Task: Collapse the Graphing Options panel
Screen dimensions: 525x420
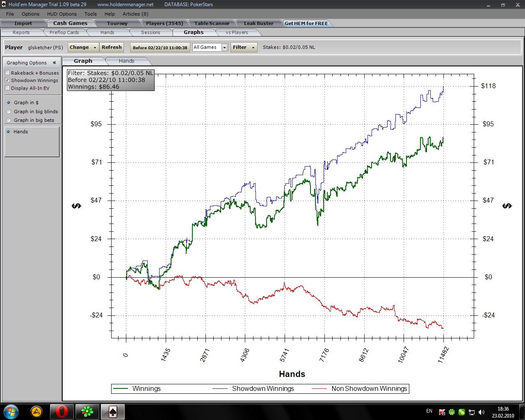Action: tap(54, 63)
